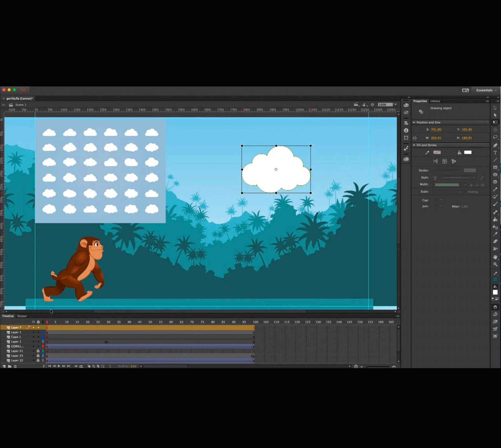Collapse the Fill and Stroke section

pos(414,145)
